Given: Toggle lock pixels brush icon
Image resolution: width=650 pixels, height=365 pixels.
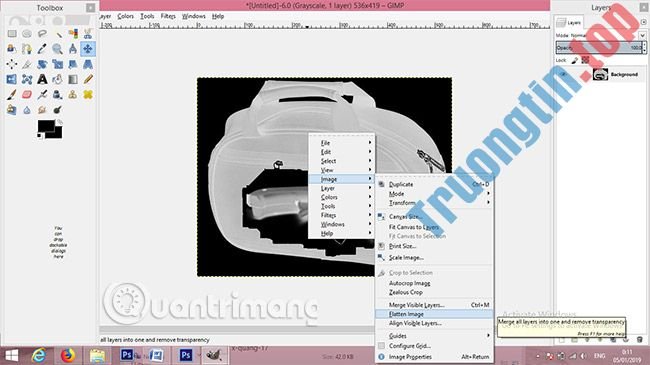Looking at the screenshot, I should (x=574, y=61).
